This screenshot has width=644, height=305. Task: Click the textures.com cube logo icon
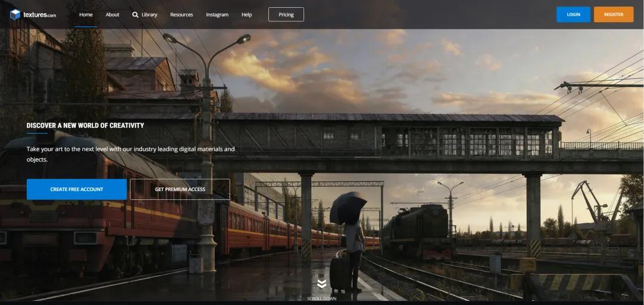[x=15, y=14]
